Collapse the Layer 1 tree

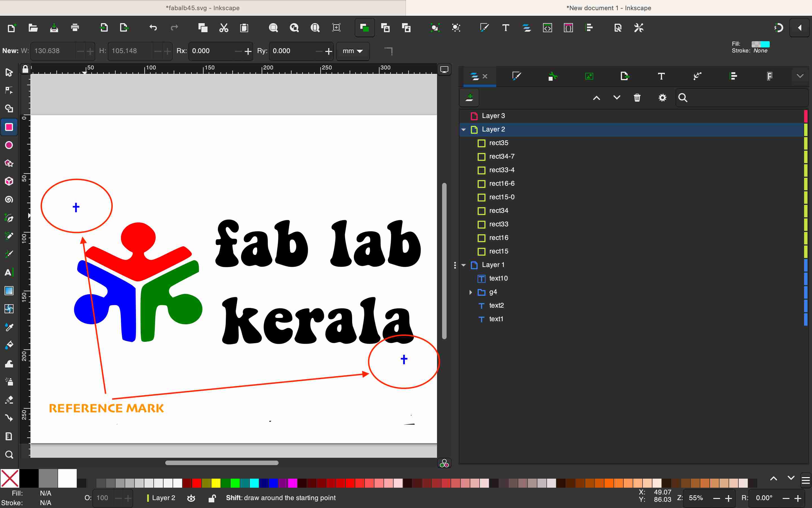pos(464,265)
